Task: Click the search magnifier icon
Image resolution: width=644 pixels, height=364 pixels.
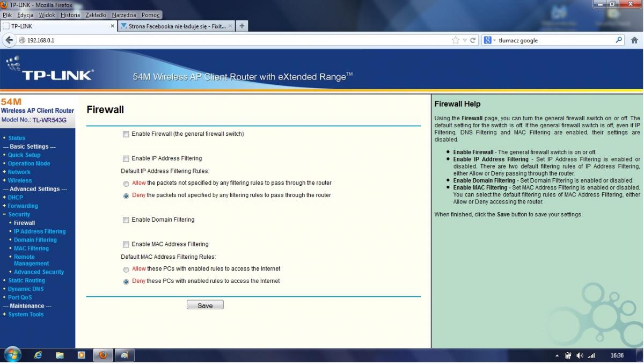Action: 619,40
